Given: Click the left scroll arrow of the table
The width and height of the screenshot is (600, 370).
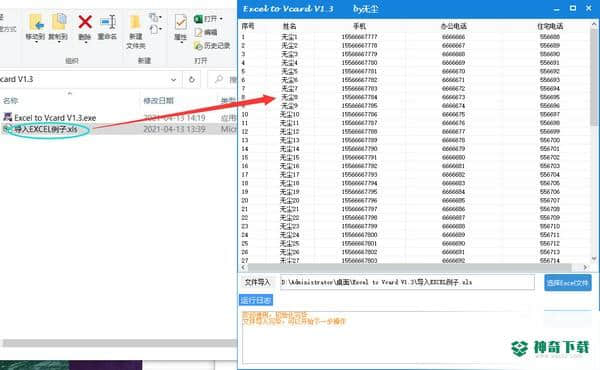Looking at the screenshot, I should (x=243, y=267).
